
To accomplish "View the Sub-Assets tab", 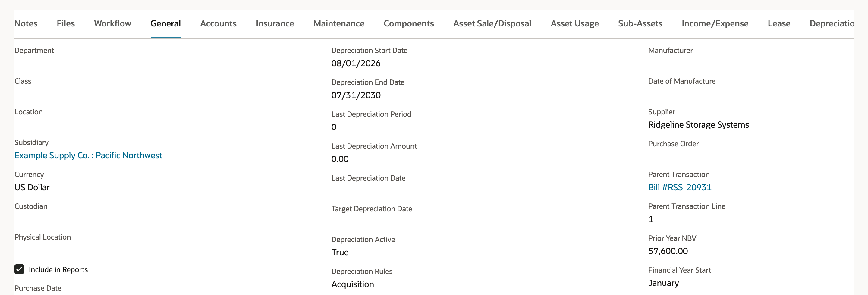I will (x=640, y=23).
